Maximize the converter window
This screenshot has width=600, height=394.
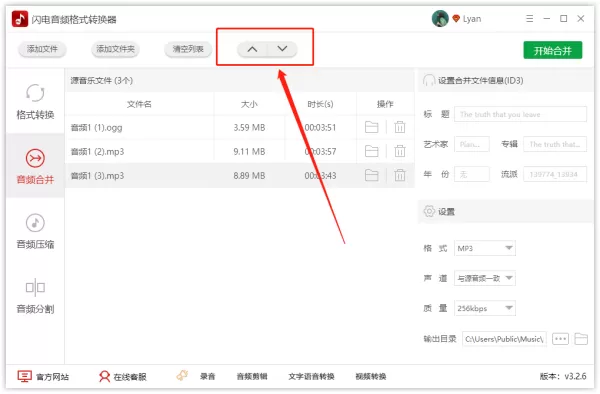[x=564, y=18]
